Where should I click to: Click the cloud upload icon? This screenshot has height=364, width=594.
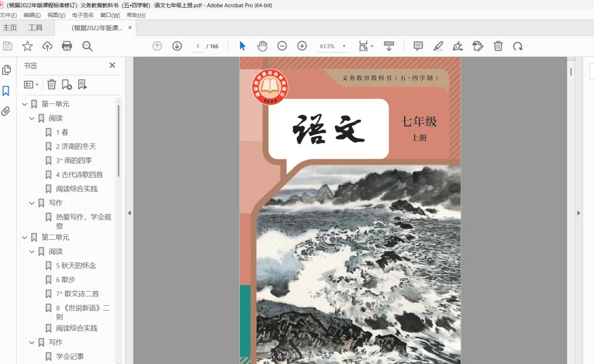pos(47,46)
